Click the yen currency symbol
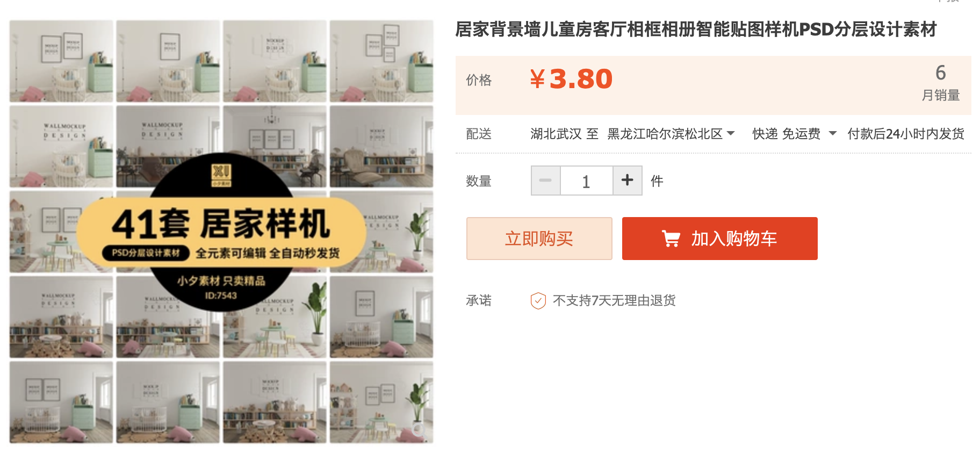This screenshot has height=461, width=980. pyautogui.click(x=537, y=79)
